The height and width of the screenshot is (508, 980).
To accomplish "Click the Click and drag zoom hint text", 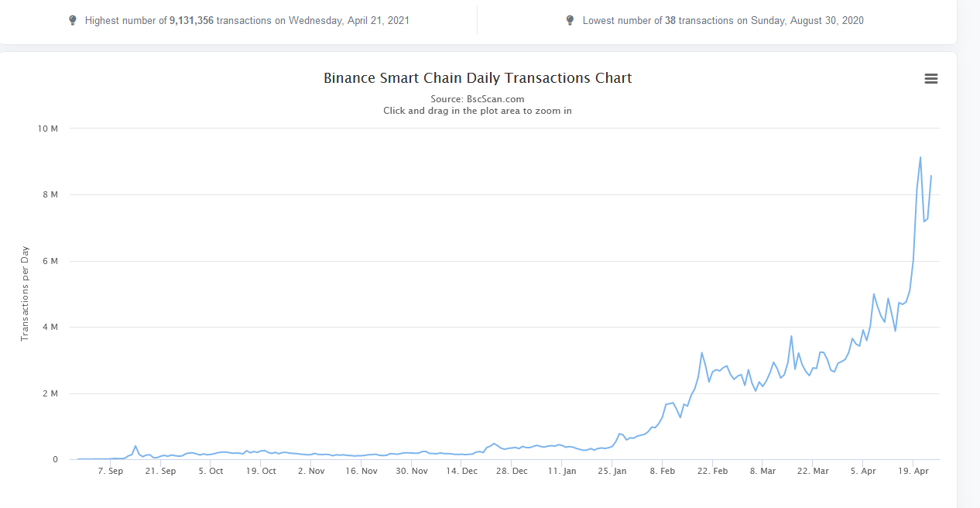I will tap(477, 111).
